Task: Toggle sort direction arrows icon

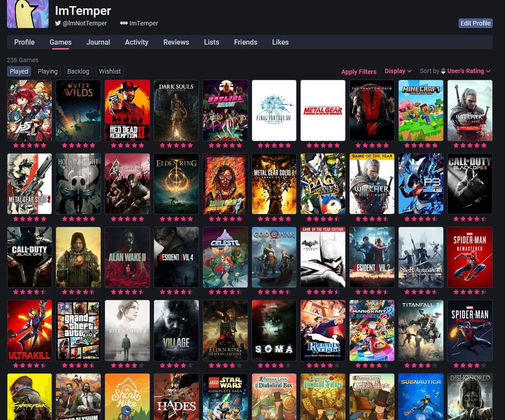Action: [x=443, y=71]
